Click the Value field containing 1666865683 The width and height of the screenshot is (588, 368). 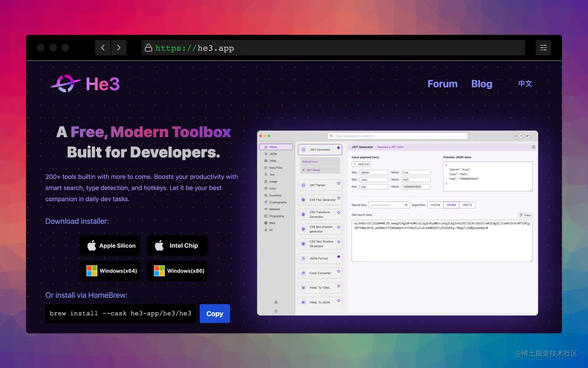pyautogui.click(x=416, y=187)
